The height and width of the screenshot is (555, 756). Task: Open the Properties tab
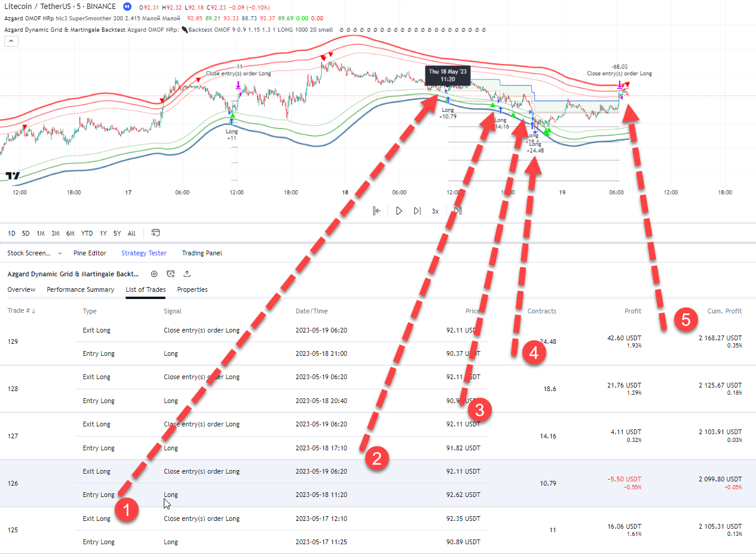(192, 289)
